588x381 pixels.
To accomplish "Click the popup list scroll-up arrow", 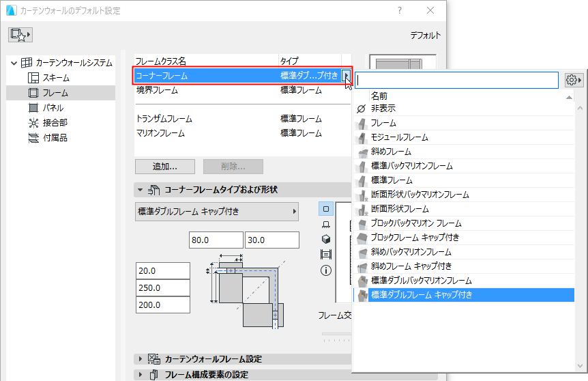I will click(580, 108).
